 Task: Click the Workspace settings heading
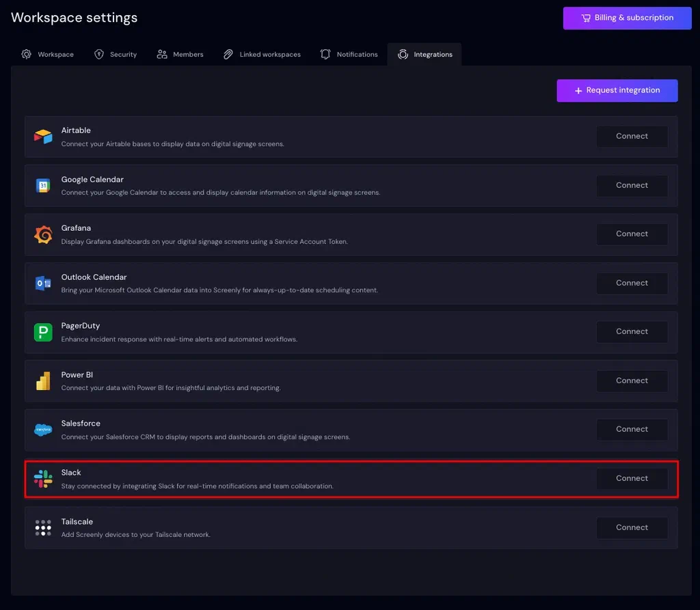(x=74, y=18)
